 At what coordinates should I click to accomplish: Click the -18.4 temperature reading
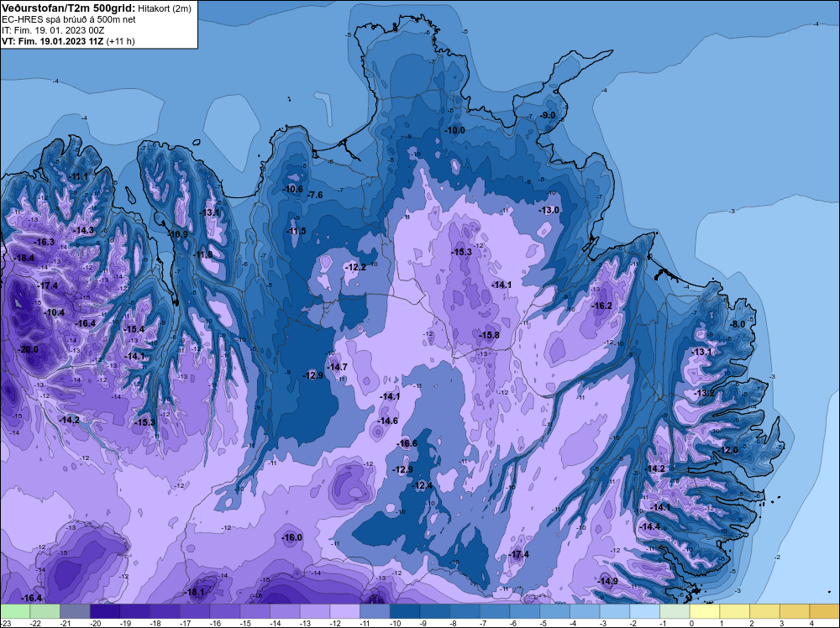point(24,258)
